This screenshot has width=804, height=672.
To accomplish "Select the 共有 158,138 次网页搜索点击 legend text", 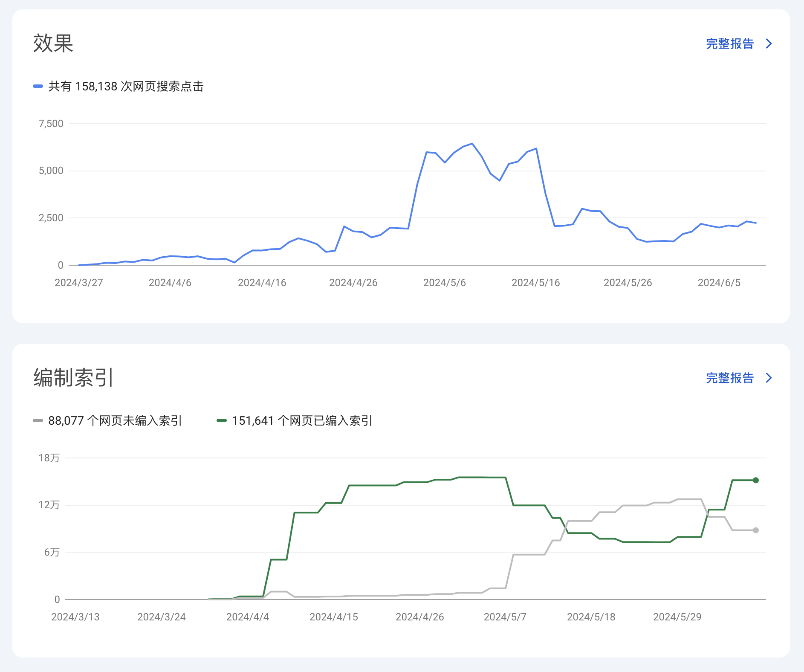I will 126,86.
